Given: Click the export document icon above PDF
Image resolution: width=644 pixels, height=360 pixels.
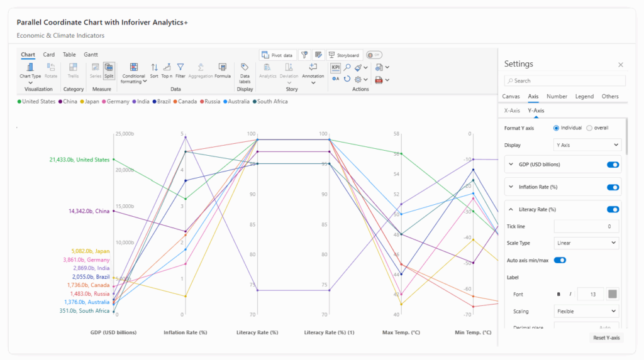Looking at the screenshot, I should tap(379, 67).
